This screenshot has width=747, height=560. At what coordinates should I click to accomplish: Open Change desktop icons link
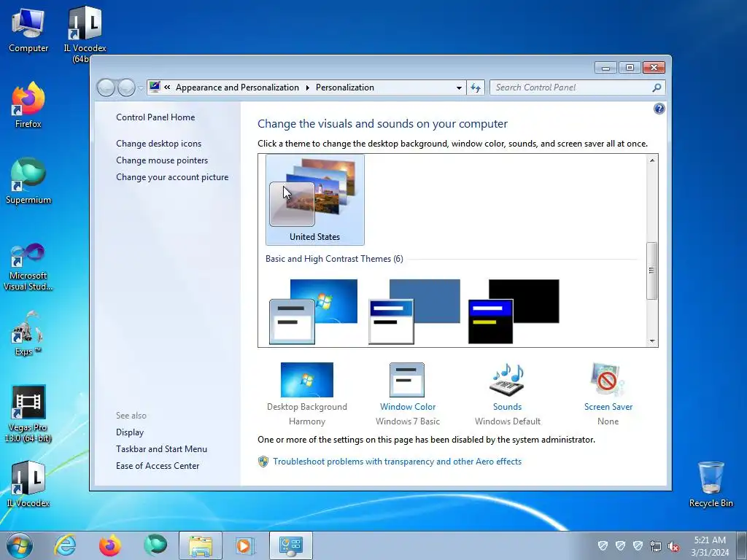[158, 144]
